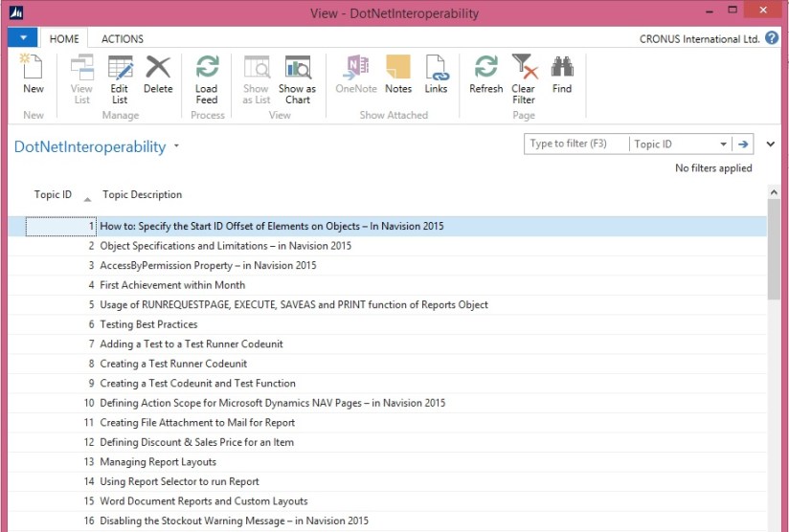Click the Dynamics NAV application logo icon
789x532 pixels.
click(x=16, y=12)
